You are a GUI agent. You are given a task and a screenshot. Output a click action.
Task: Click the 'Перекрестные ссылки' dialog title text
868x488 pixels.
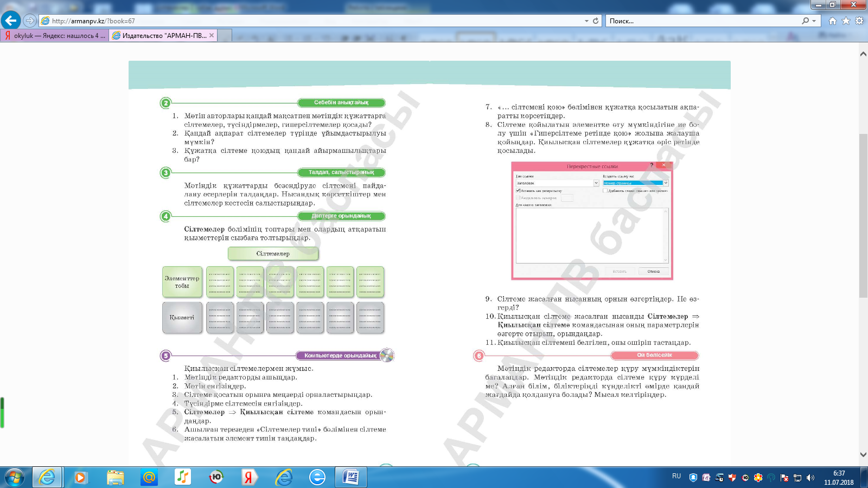pos(592,166)
